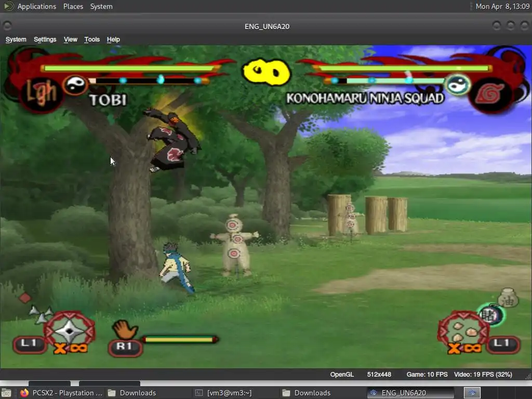Click the Leaf village emblem icon
This screenshot has width=532, height=399.
click(489, 94)
